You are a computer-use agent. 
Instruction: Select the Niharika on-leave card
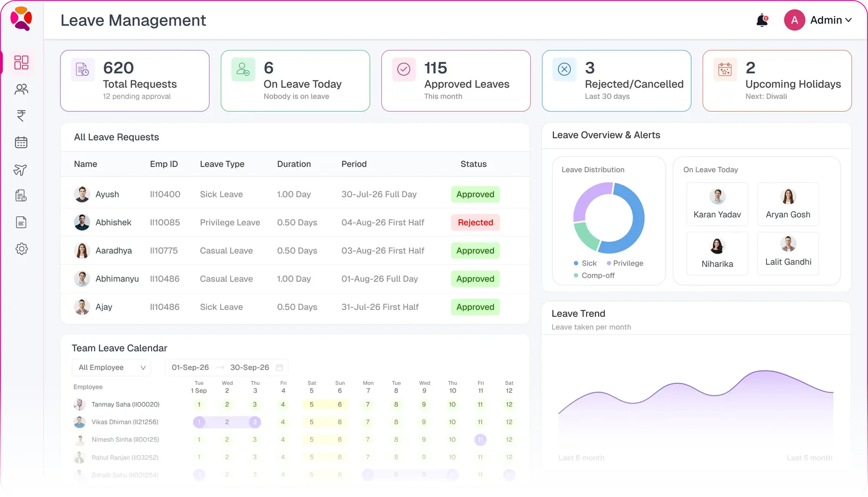[x=717, y=254]
